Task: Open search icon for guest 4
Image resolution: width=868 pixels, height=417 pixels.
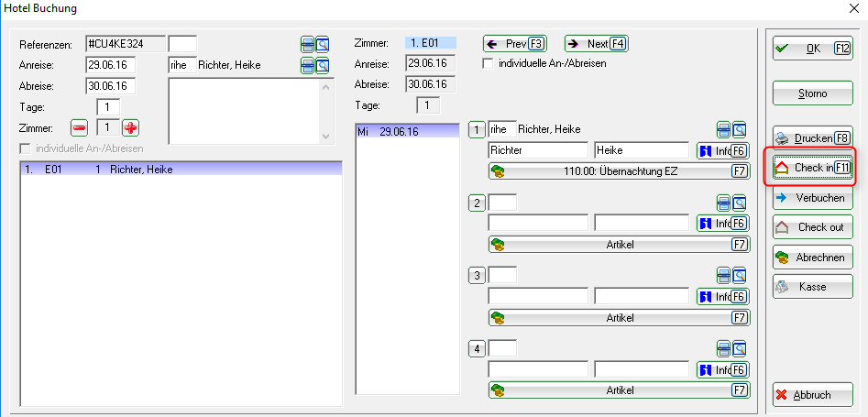Action: pos(739,348)
